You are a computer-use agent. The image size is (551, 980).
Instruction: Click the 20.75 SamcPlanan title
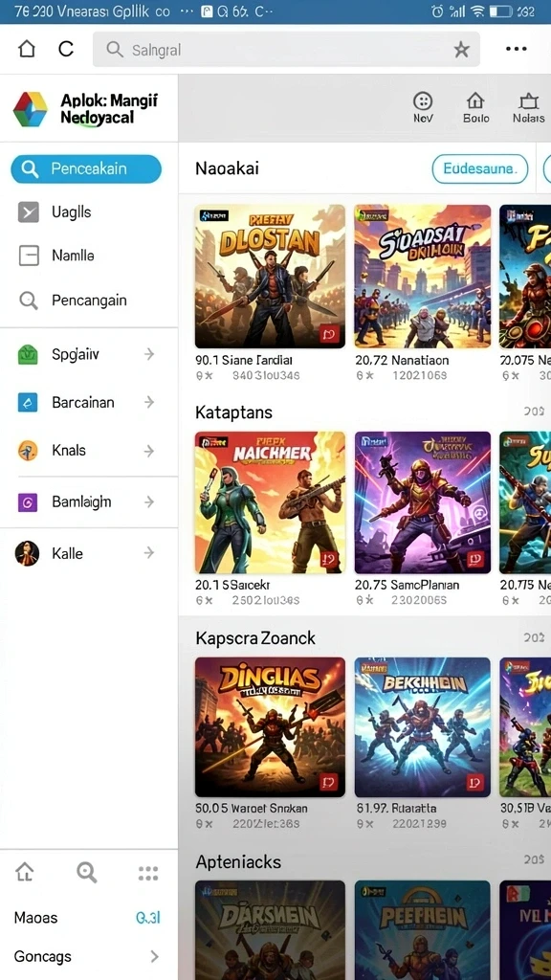(408, 585)
